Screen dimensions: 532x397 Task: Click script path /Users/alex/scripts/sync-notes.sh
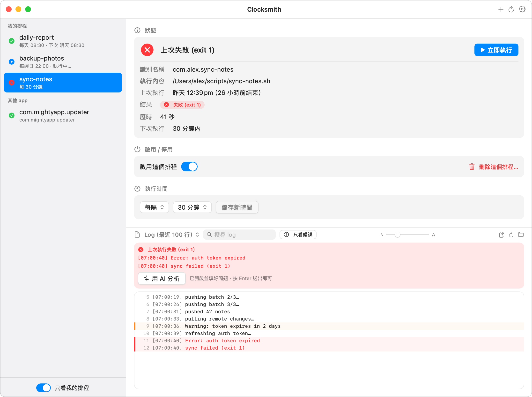[221, 81]
